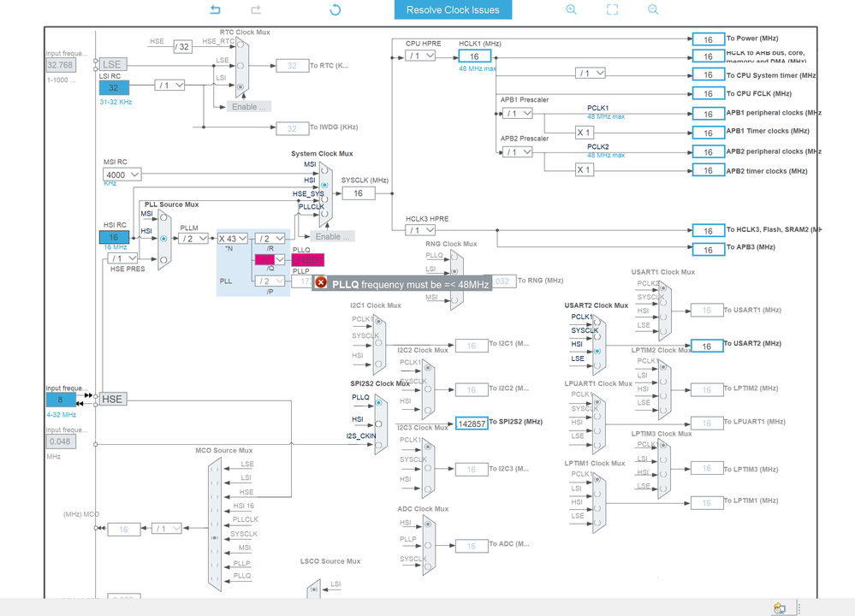Click the To APB3 (MHz) 16 box
Screen dimensions: 855x616
[709, 250]
